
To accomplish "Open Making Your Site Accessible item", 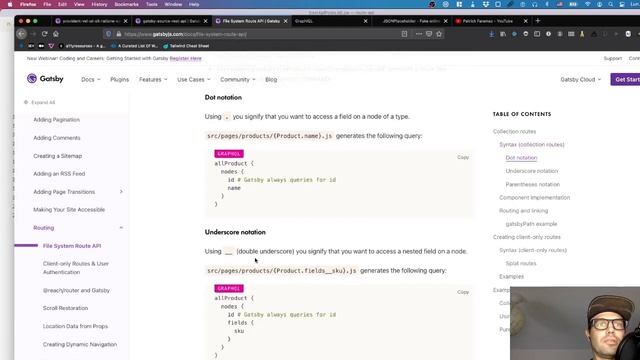I will click(x=69, y=209).
